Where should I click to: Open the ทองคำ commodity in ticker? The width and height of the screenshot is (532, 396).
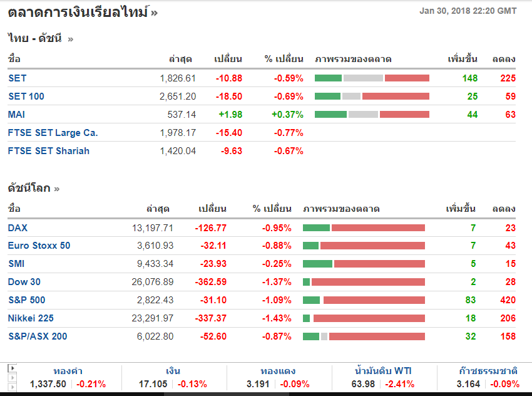(x=68, y=372)
